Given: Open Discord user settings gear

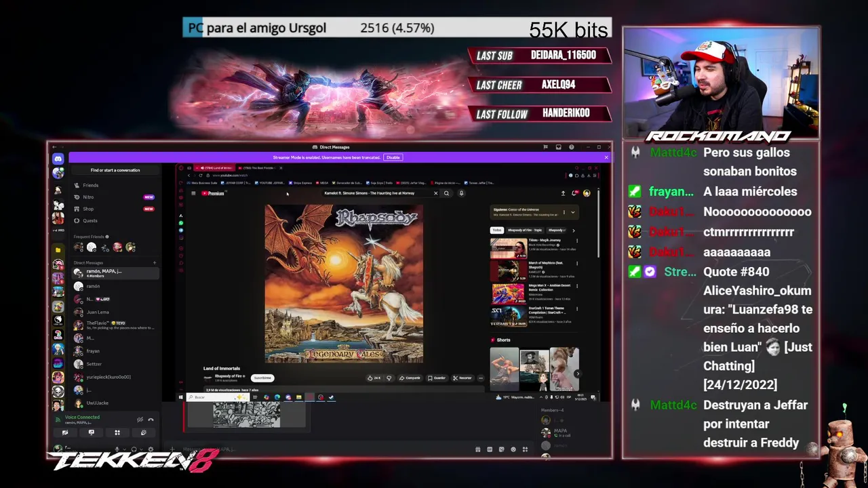Looking at the screenshot, I should (151, 449).
